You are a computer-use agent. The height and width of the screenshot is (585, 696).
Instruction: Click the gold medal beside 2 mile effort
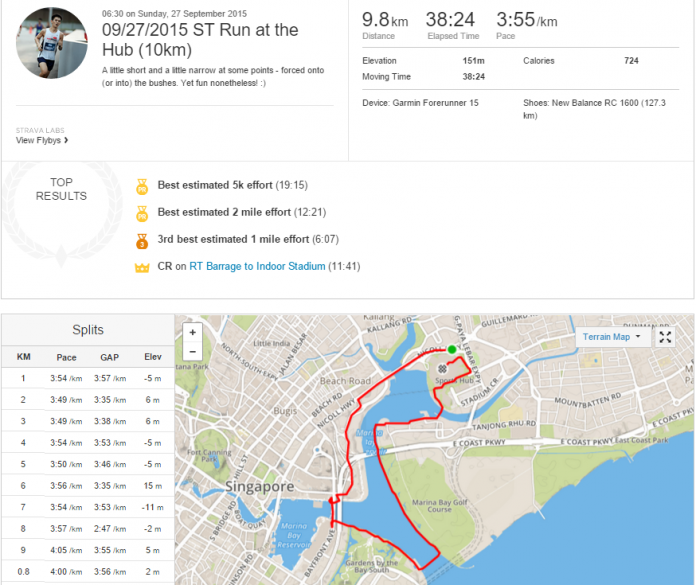[x=142, y=213]
